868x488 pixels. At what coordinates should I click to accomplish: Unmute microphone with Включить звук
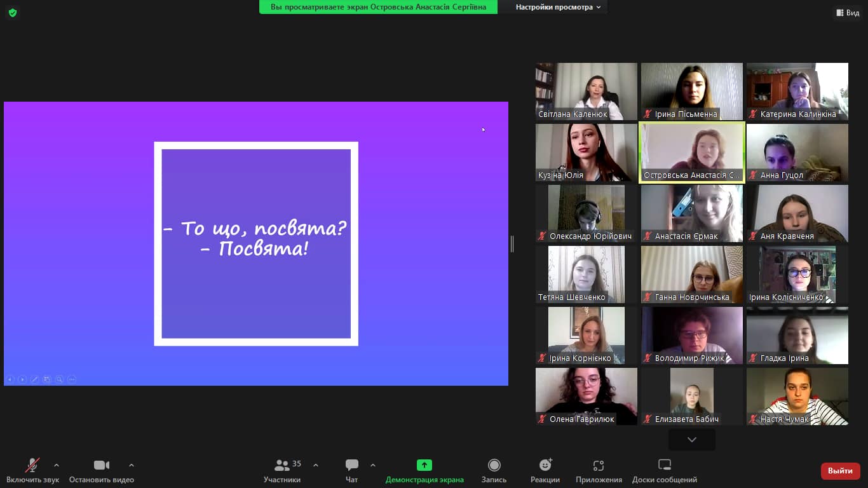(x=32, y=466)
